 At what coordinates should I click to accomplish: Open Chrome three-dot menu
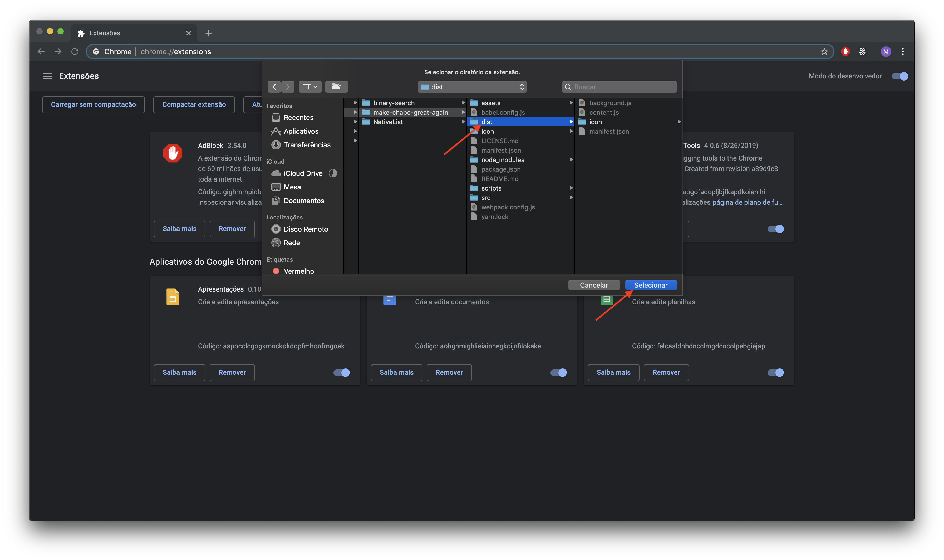902,52
